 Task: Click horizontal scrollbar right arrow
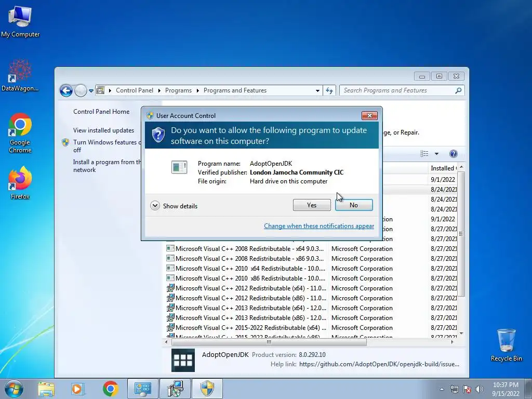click(453, 342)
